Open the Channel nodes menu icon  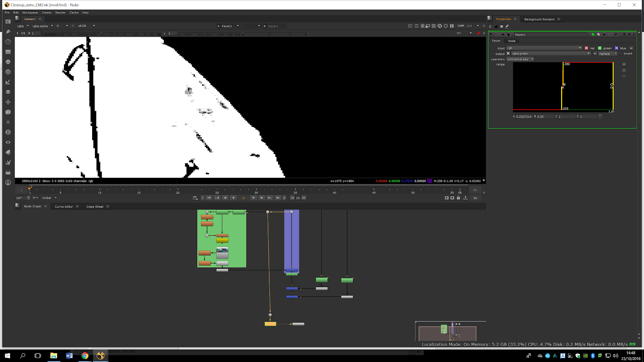pos(8,52)
